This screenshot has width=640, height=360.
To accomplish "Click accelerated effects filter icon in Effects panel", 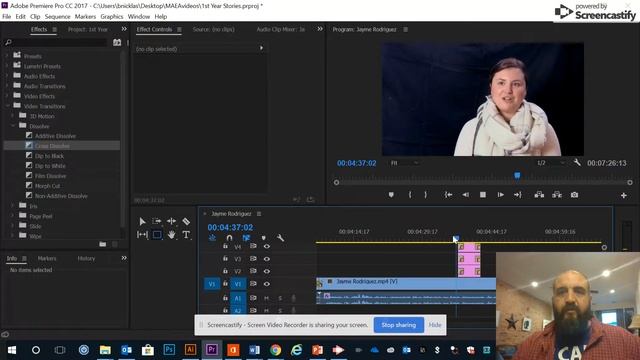I will pos(117,42).
